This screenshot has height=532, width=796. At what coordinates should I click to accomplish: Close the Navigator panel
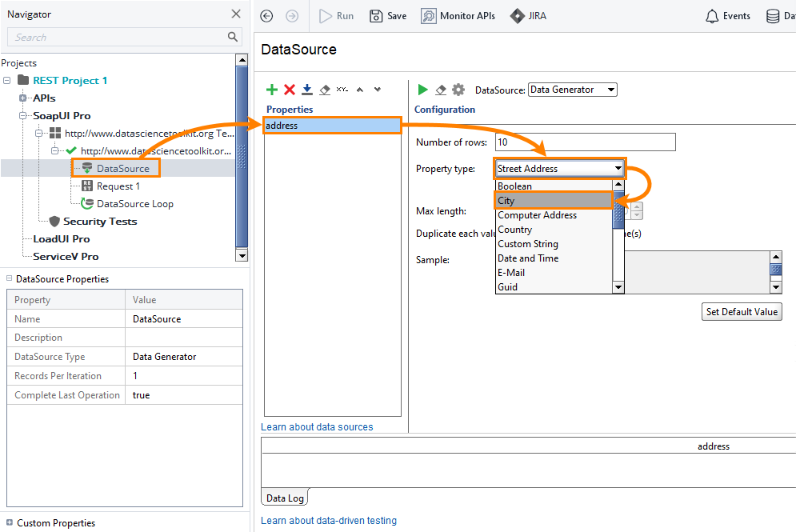click(236, 14)
